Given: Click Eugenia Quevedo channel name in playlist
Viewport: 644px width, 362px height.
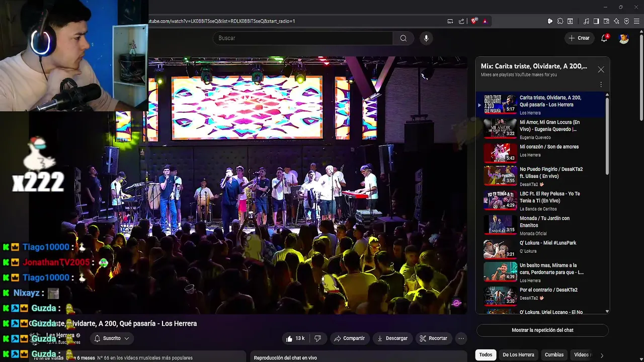Looking at the screenshot, I should tap(535, 138).
